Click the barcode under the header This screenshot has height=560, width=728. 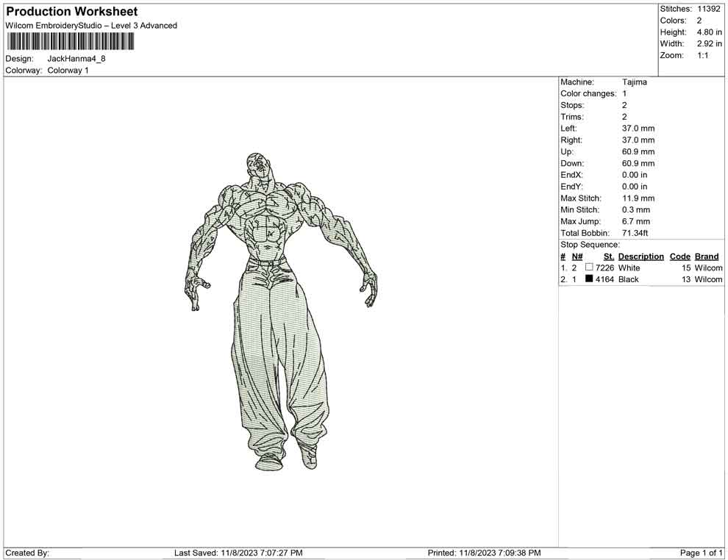pos(70,42)
